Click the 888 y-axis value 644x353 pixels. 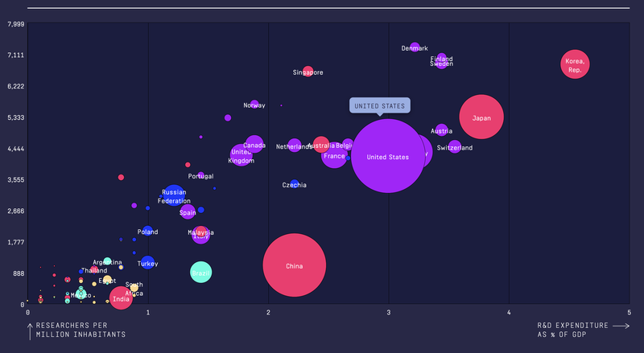19,273
